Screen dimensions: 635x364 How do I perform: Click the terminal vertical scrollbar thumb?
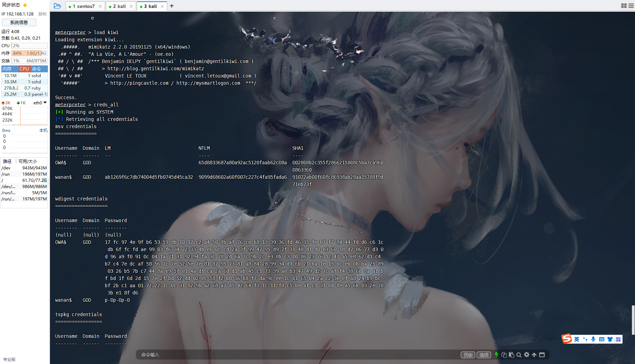(x=633, y=320)
